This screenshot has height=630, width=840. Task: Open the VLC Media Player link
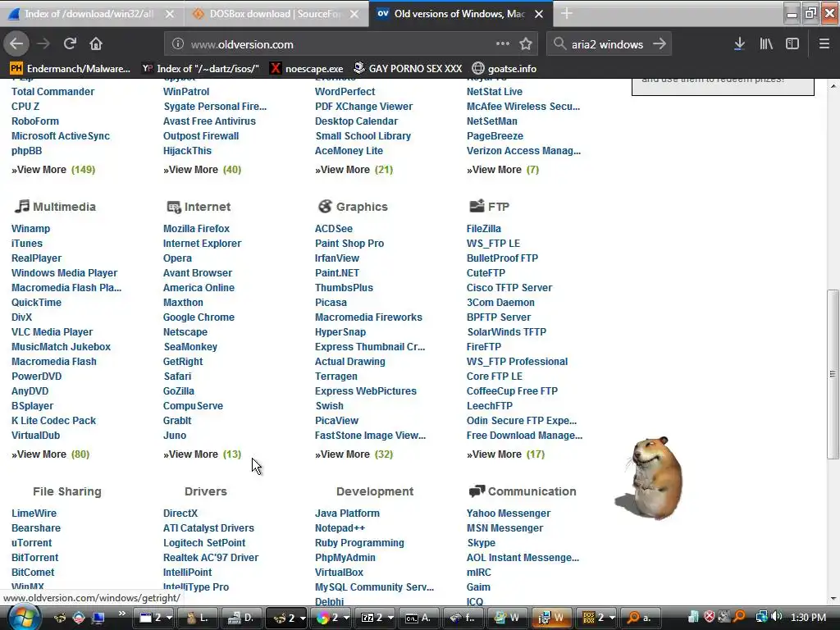(x=52, y=332)
